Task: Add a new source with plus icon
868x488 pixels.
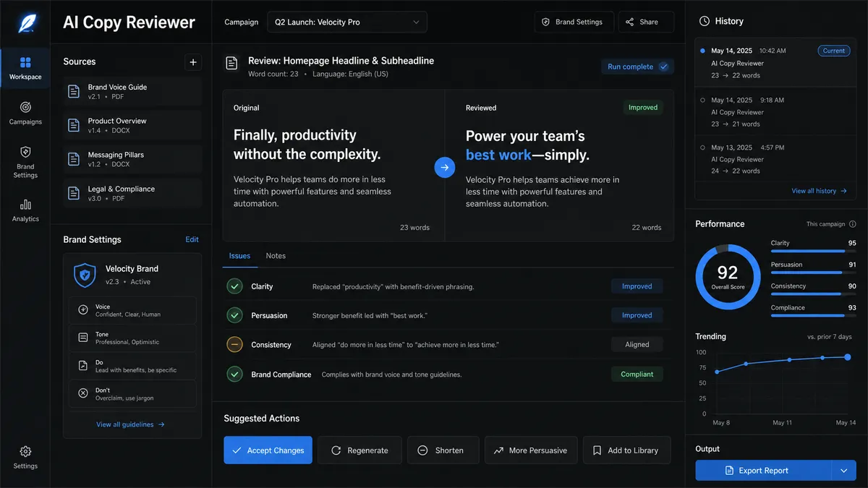Action: (x=193, y=62)
